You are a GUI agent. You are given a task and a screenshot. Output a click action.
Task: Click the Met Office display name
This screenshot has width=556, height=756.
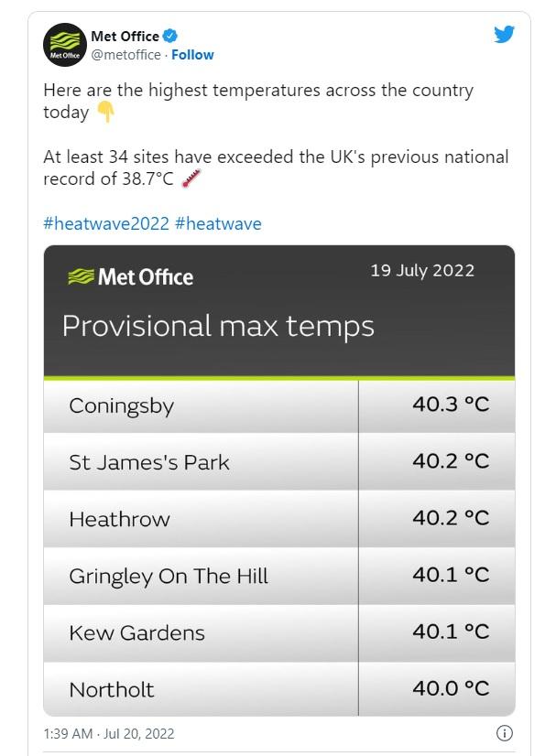[125, 37]
